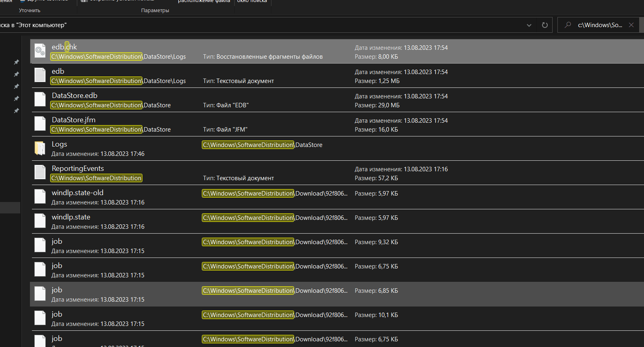Click size text 57,2 КБ

388,178
